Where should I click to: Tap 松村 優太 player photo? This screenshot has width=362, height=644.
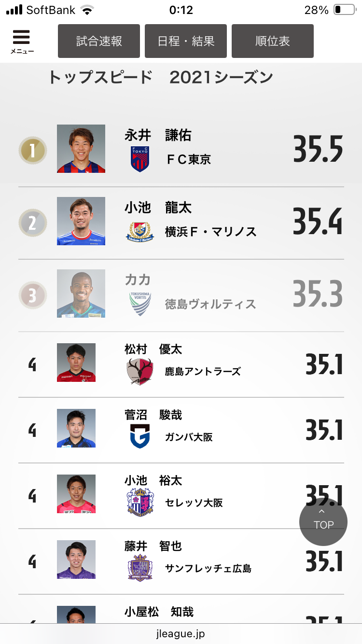[x=76, y=363]
